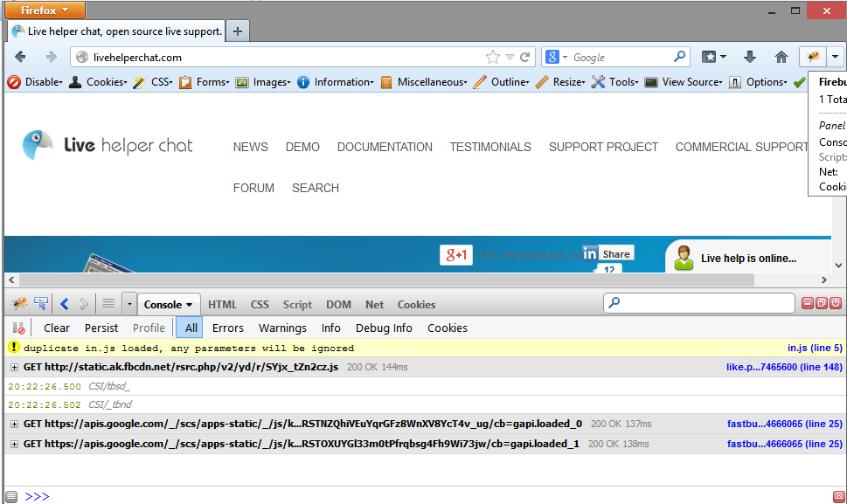The height and width of the screenshot is (504, 847).
Task: Click the Live helper chat parrot logo
Action: [x=38, y=145]
